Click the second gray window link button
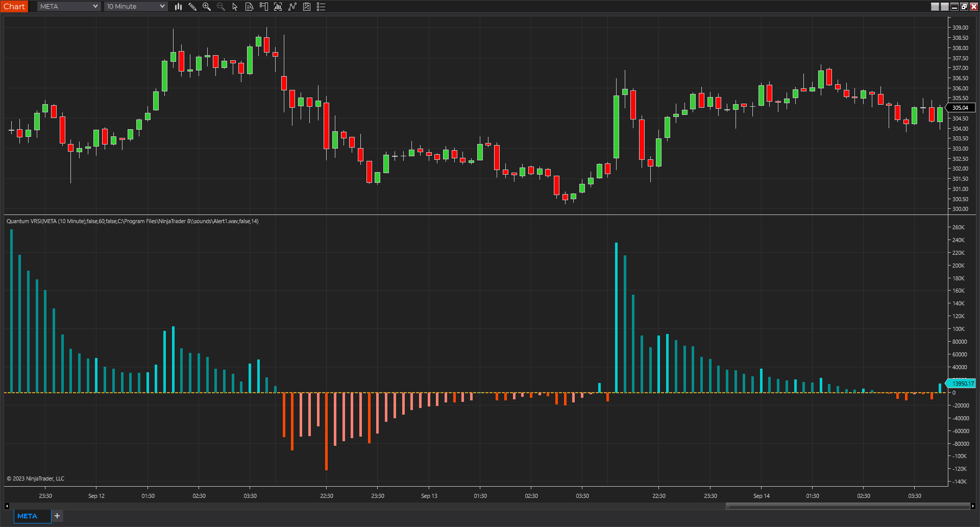This screenshot has width=980, height=527. (945, 7)
